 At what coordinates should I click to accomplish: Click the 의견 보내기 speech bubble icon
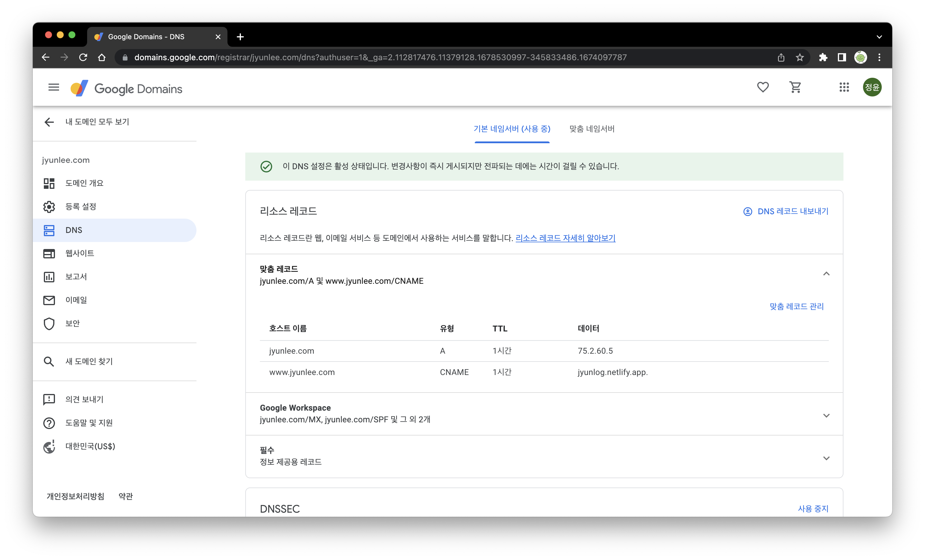click(x=49, y=400)
